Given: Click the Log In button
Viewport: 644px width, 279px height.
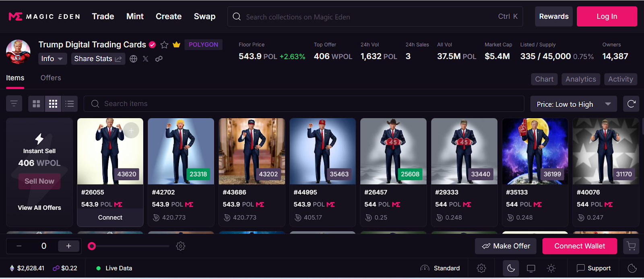Looking at the screenshot, I should click(607, 16).
